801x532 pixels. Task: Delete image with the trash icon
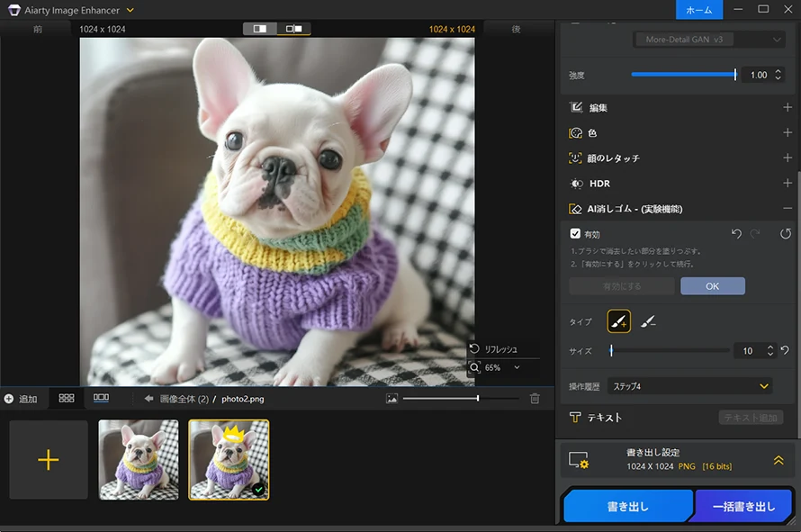click(x=535, y=399)
